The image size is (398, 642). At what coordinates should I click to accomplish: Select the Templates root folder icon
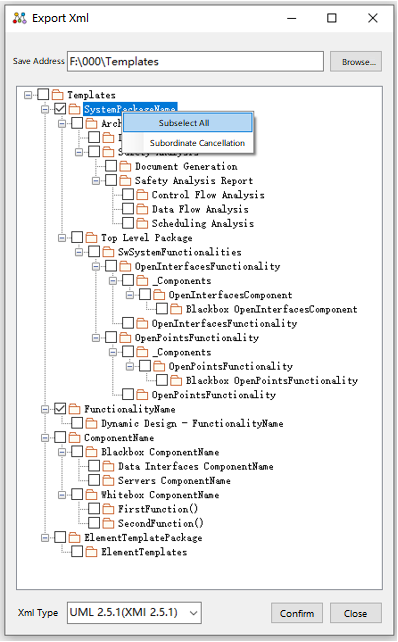click(x=58, y=95)
